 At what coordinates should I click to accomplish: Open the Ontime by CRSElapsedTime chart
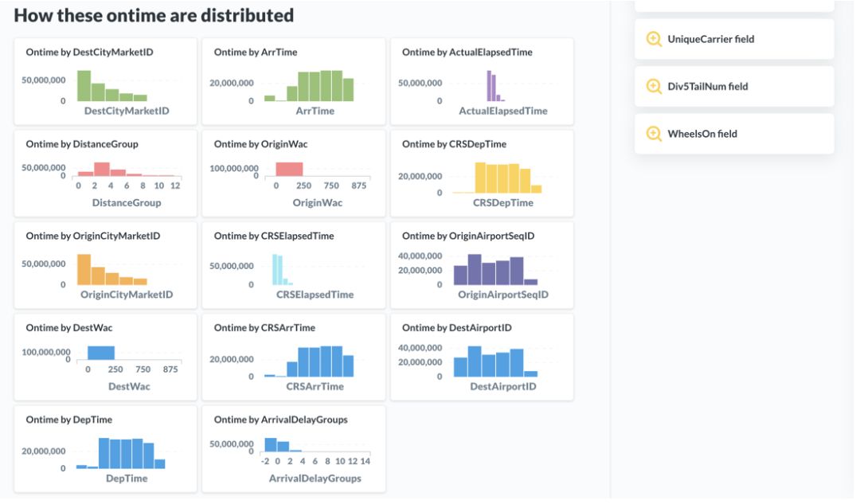(x=293, y=265)
